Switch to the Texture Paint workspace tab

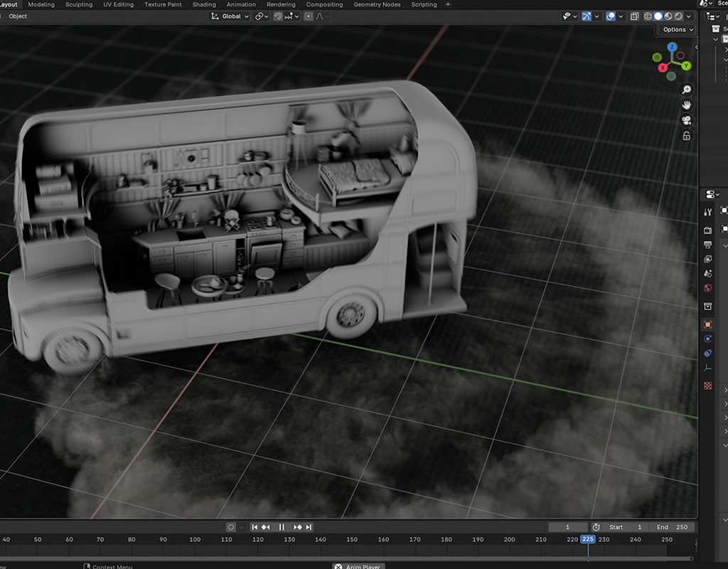163,4
